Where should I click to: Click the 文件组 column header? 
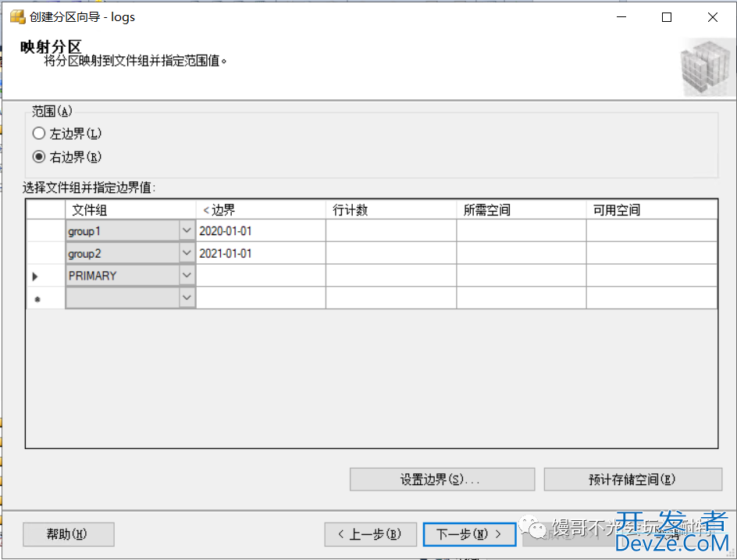(x=130, y=209)
